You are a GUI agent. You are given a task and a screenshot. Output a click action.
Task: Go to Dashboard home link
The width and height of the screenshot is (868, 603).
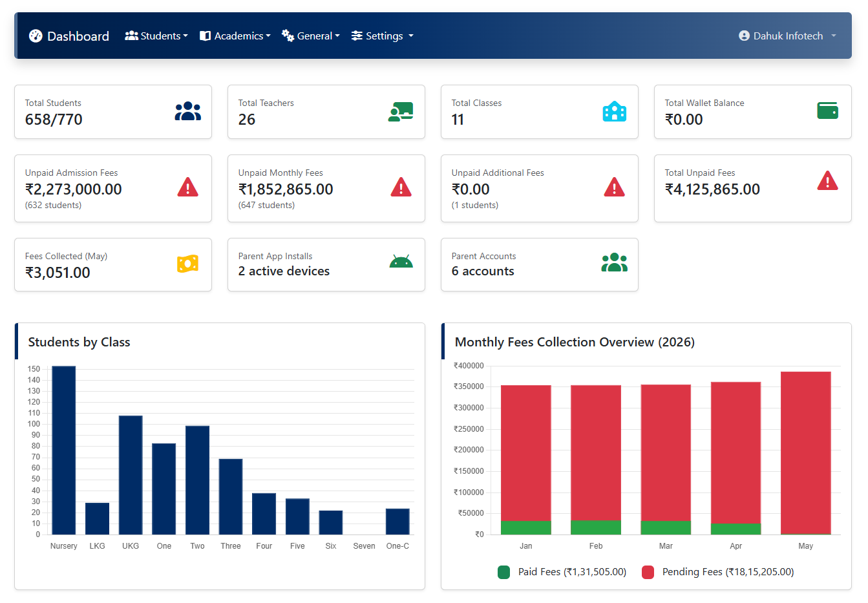[69, 36]
